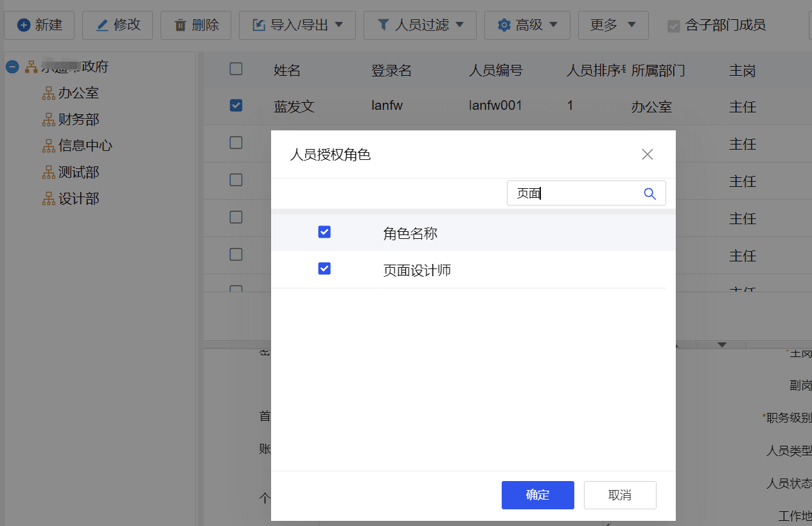The width and height of the screenshot is (812, 526).
Task: Click the 确定 button
Action: pyautogui.click(x=538, y=495)
